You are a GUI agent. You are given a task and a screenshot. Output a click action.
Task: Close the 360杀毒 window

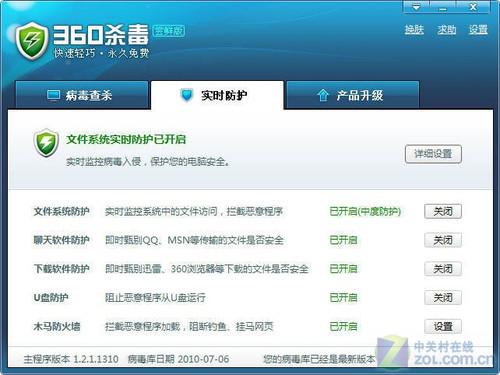tap(473, 7)
